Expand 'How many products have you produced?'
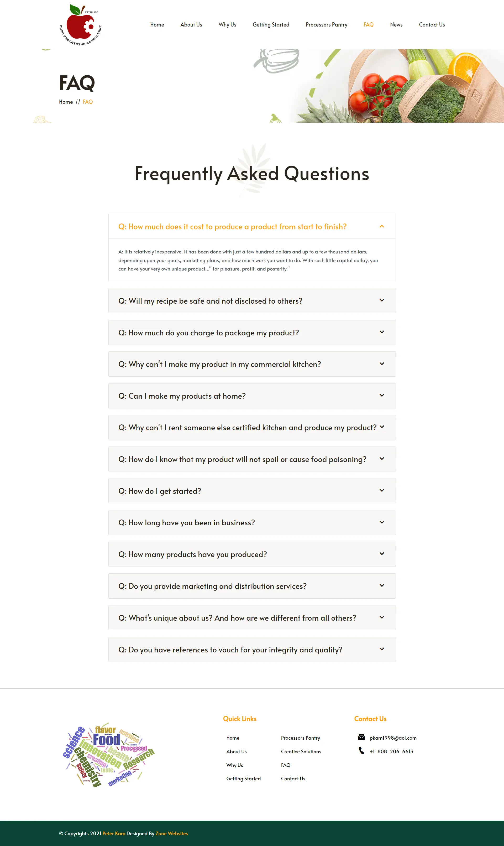The height and width of the screenshot is (846, 504). pyautogui.click(x=192, y=554)
